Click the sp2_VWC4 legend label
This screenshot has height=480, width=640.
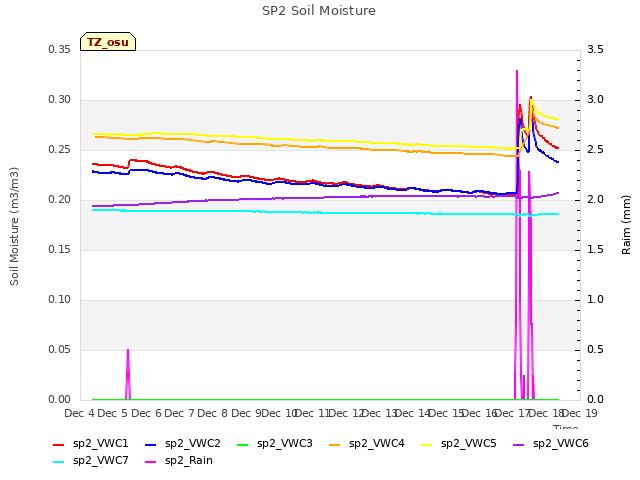coord(376,443)
